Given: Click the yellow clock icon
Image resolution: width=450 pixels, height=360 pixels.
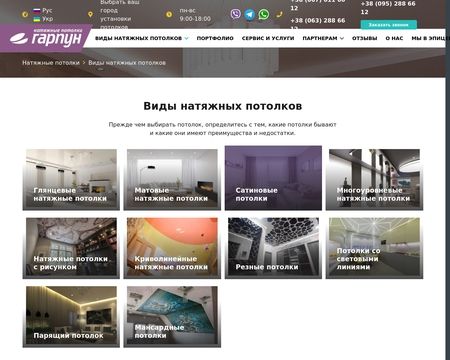Looking at the screenshot, I should tap(169, 14).
